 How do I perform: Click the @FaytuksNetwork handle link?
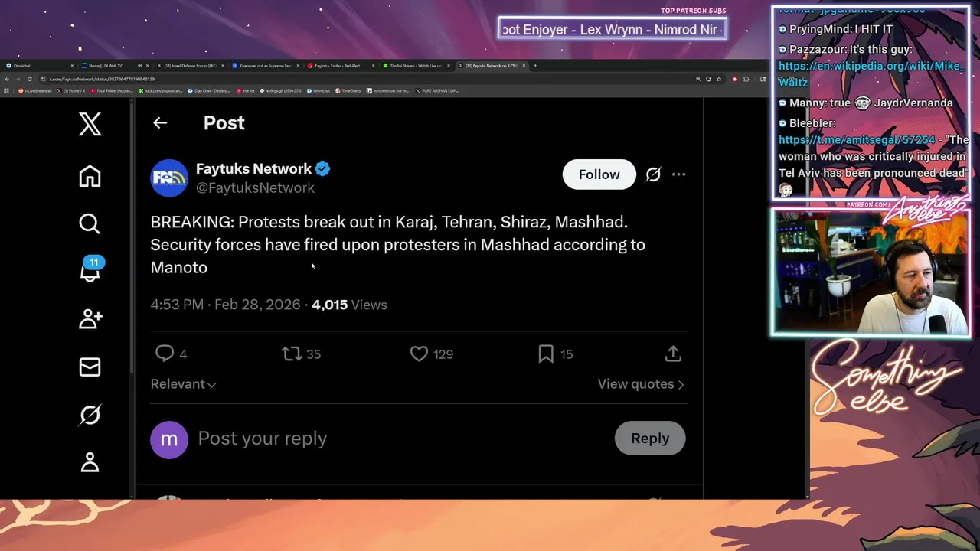click(255, 188)
